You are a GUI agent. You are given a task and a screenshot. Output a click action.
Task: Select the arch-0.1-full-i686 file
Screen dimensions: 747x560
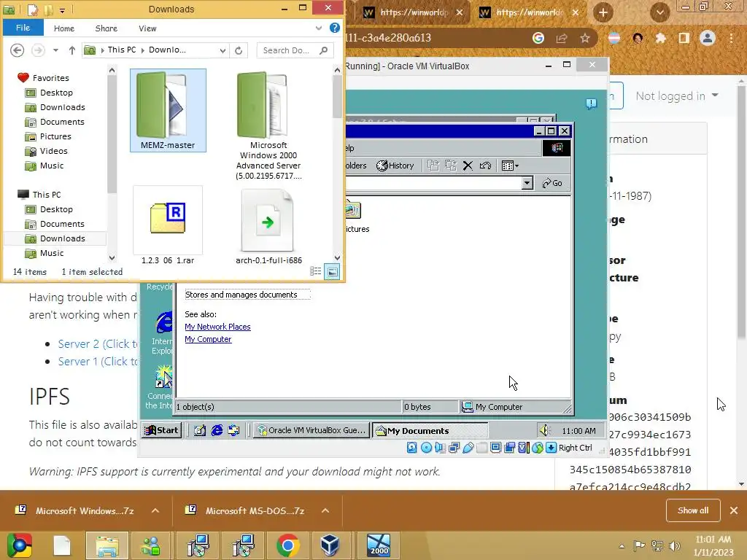click(268, 227)
